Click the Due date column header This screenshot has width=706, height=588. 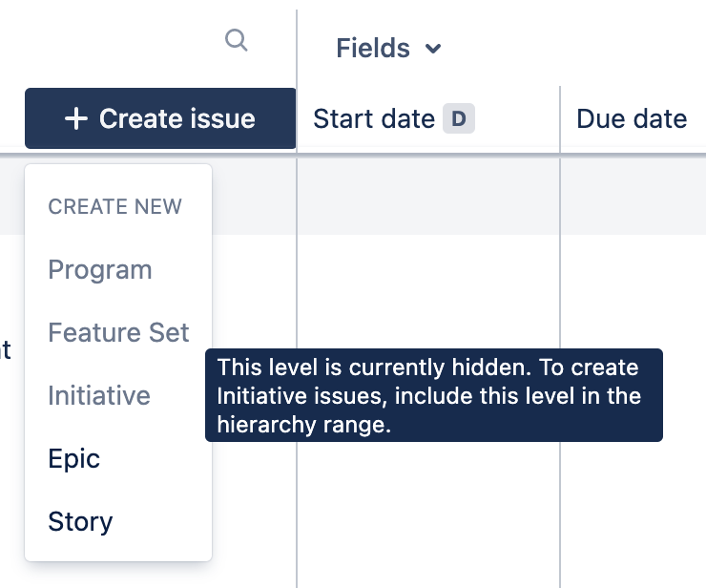click(x=632, y=118)
